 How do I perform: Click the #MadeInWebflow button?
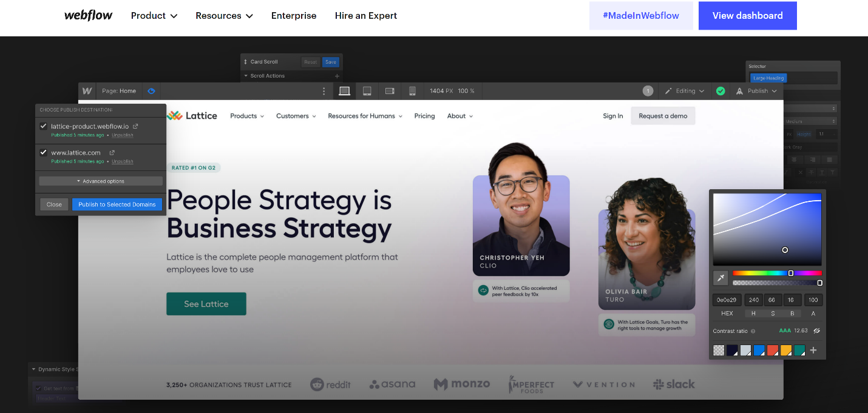[641, 16]
